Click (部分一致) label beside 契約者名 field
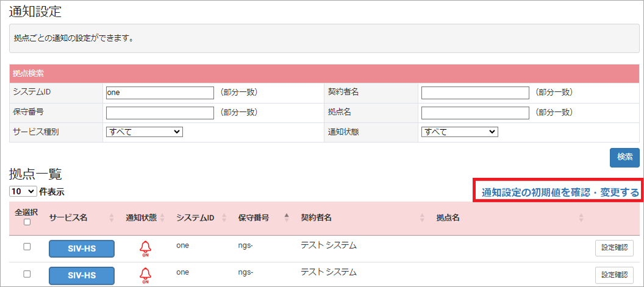644x287 pixels. (554, 93)
